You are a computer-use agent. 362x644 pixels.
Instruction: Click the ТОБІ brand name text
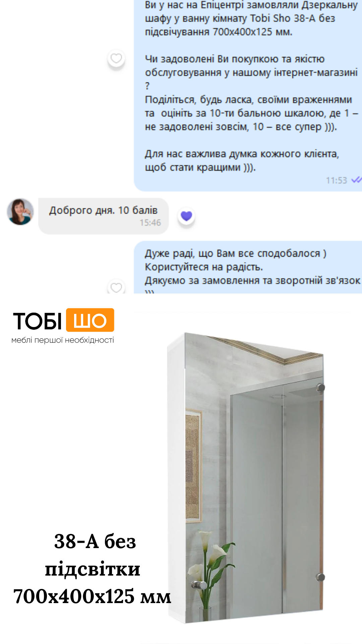37,321
